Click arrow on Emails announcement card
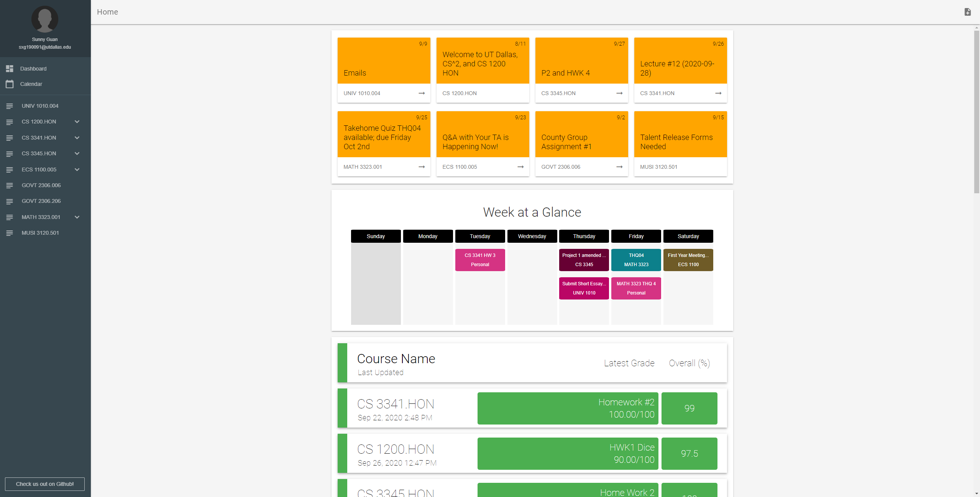This screenshot has width=980, height=497. click(x=422, y=93)
